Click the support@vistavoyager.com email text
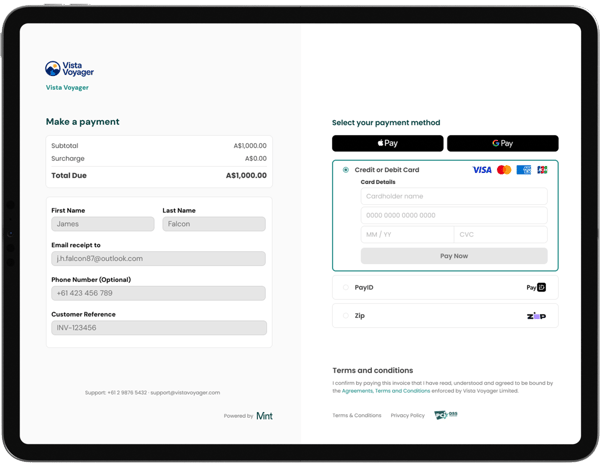Viewport: 600px width, 464px height. (x=185, y=392)
